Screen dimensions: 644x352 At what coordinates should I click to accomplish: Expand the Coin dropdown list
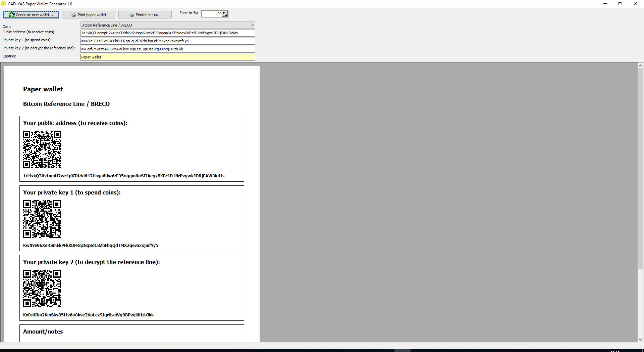point(252,25)
